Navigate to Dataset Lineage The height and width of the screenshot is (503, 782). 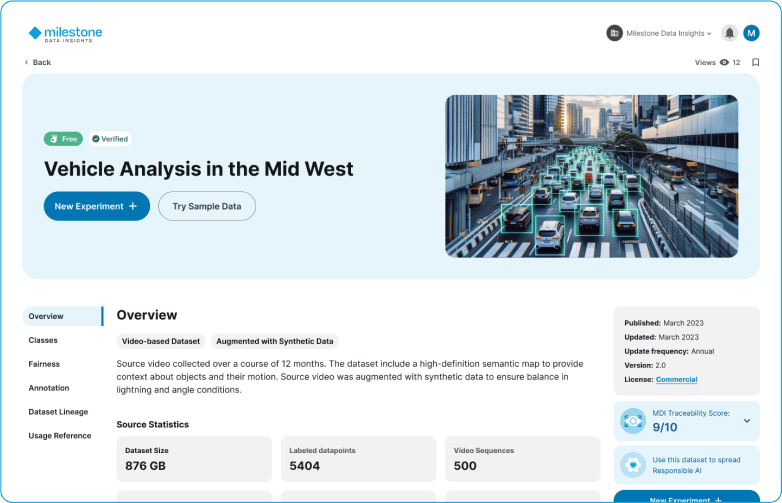pyautogui.click(x=58, y=412)
